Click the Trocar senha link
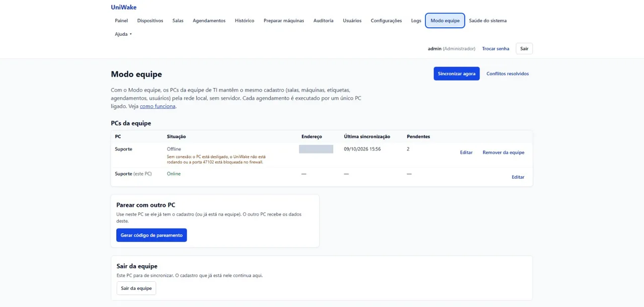This screenshot has height=307, width=644. (x=496, y=49)
